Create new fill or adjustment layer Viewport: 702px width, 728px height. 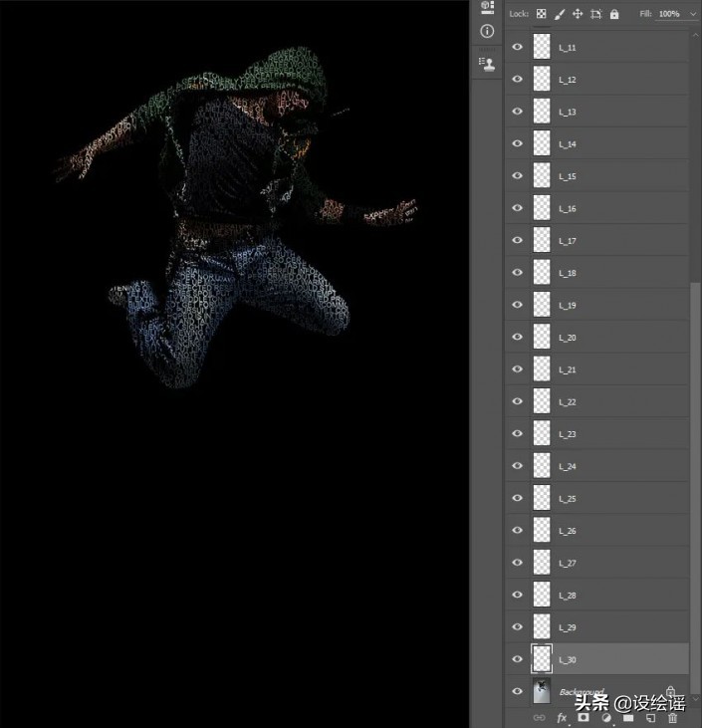tap(605, 717)
